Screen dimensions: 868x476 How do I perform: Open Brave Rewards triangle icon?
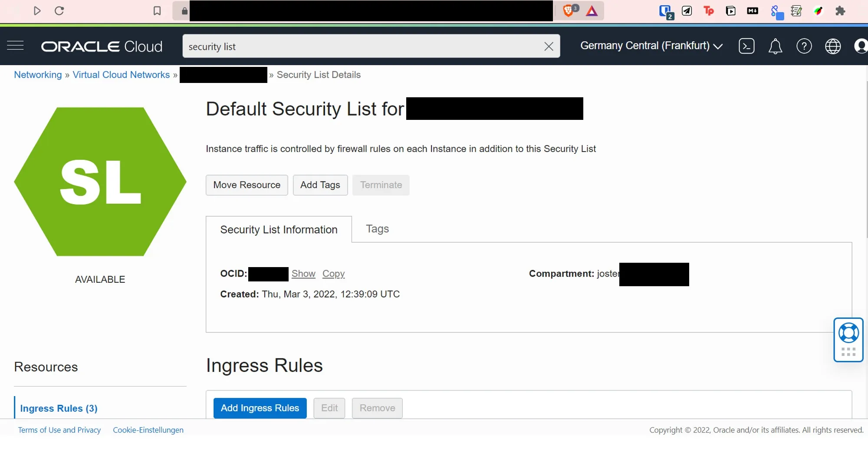(592, 10)
